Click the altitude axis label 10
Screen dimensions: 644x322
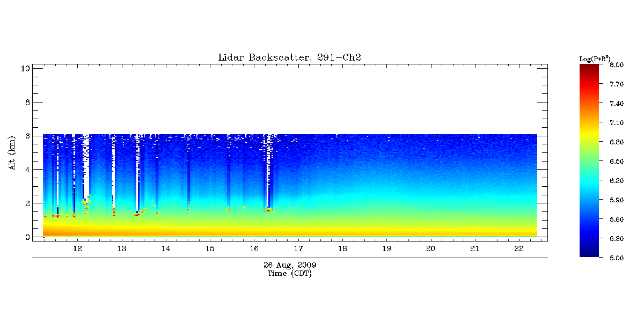coord(24,68)
